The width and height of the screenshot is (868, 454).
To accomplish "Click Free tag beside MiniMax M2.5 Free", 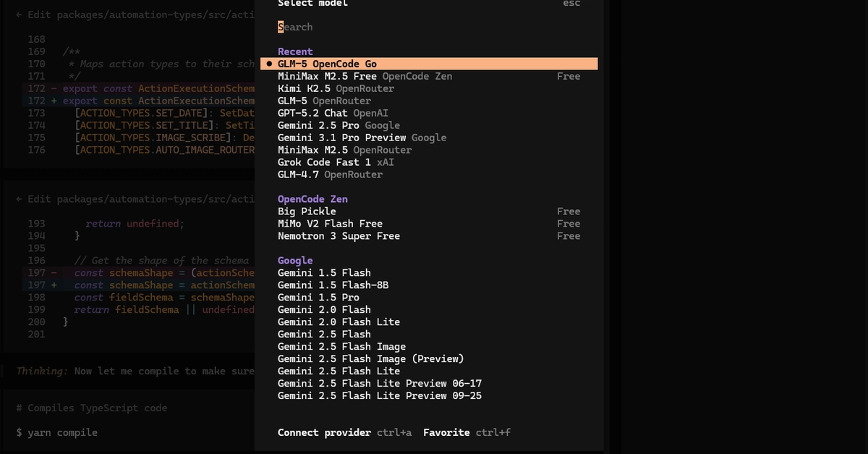I will [569, 76].
